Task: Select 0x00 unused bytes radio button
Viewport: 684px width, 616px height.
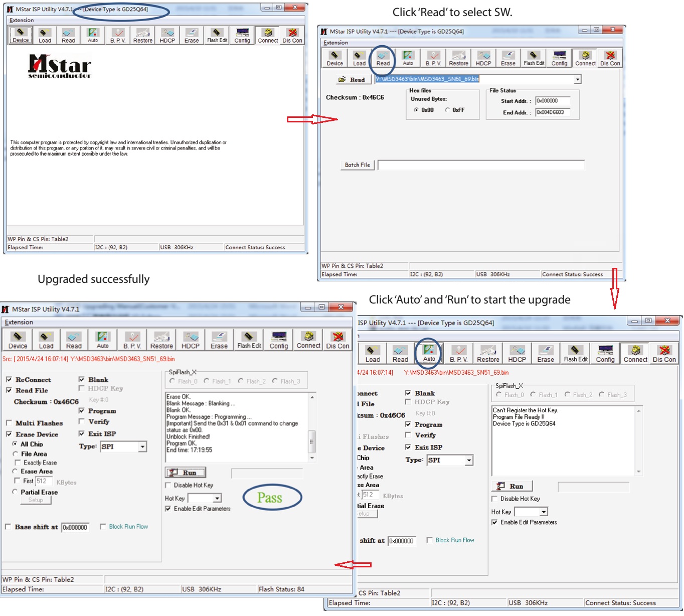Action: 416,110
